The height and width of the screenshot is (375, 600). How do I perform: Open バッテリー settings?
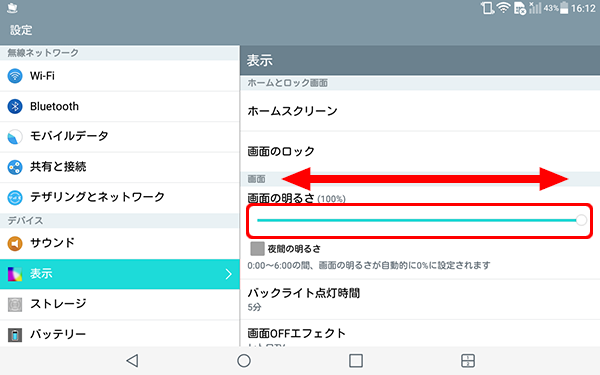(x=120, y=334)
